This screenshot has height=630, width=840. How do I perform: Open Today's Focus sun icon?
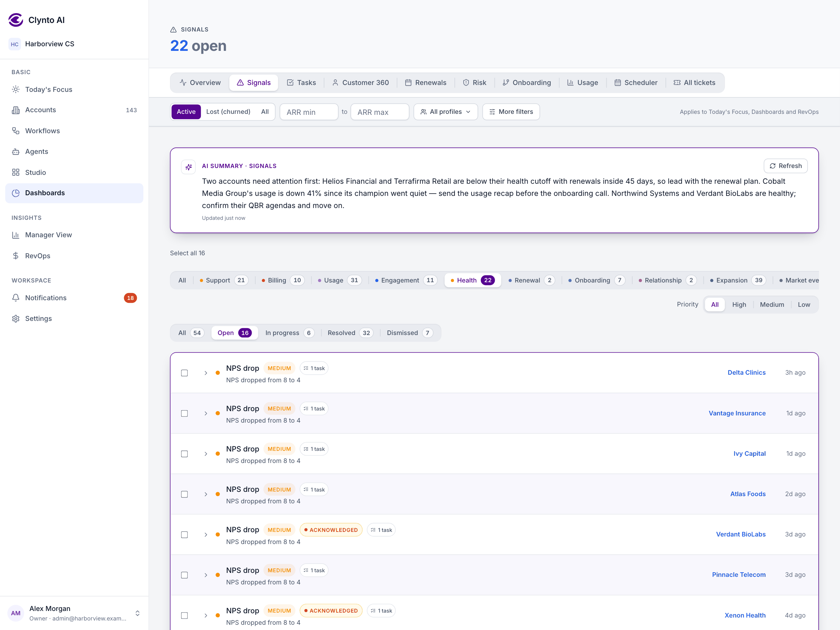(15, 89)
